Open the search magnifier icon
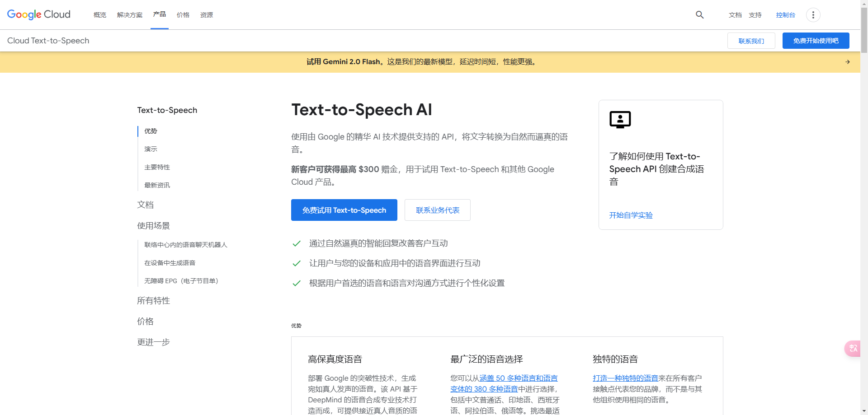Viewport: 868px width, 415px height. (700, 15)
